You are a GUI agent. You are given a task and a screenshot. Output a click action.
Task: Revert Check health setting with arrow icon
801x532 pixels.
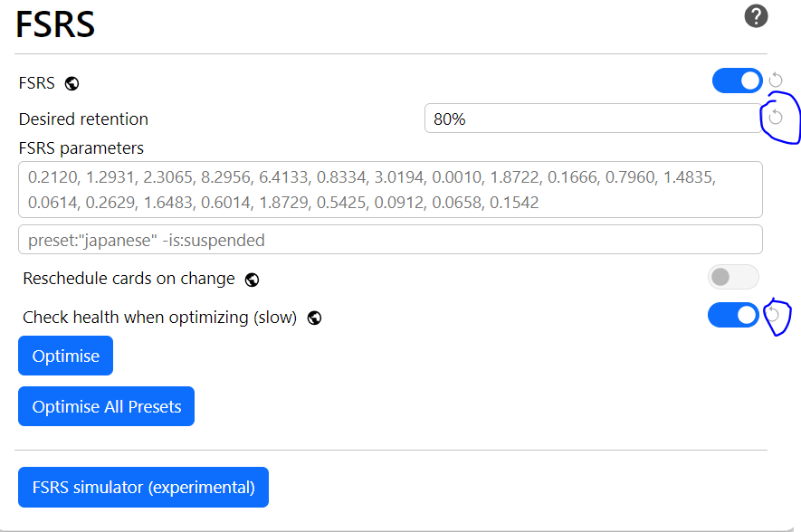pyautogui.click(x=775, y=315)
